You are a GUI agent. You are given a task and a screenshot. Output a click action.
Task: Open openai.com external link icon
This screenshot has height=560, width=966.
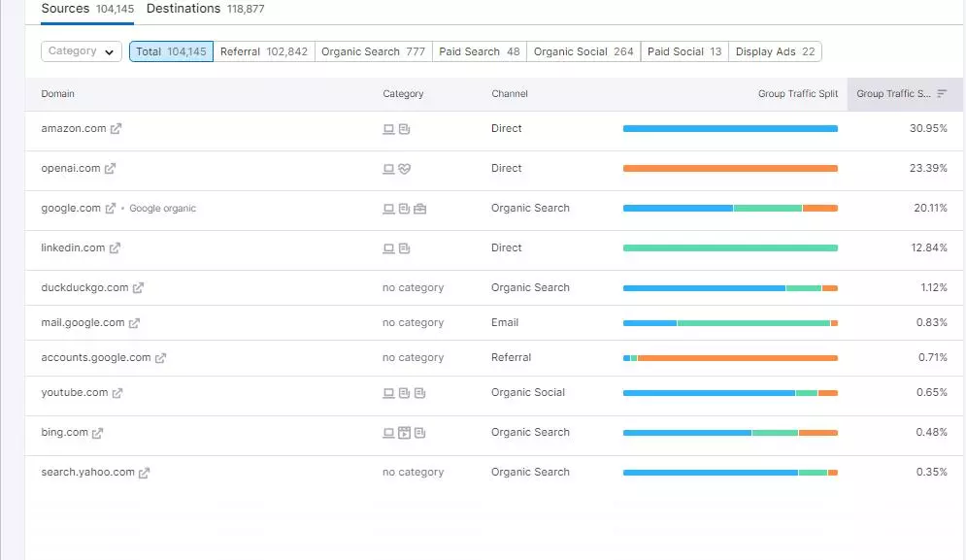pyautogui.click(x=110, y=169)
